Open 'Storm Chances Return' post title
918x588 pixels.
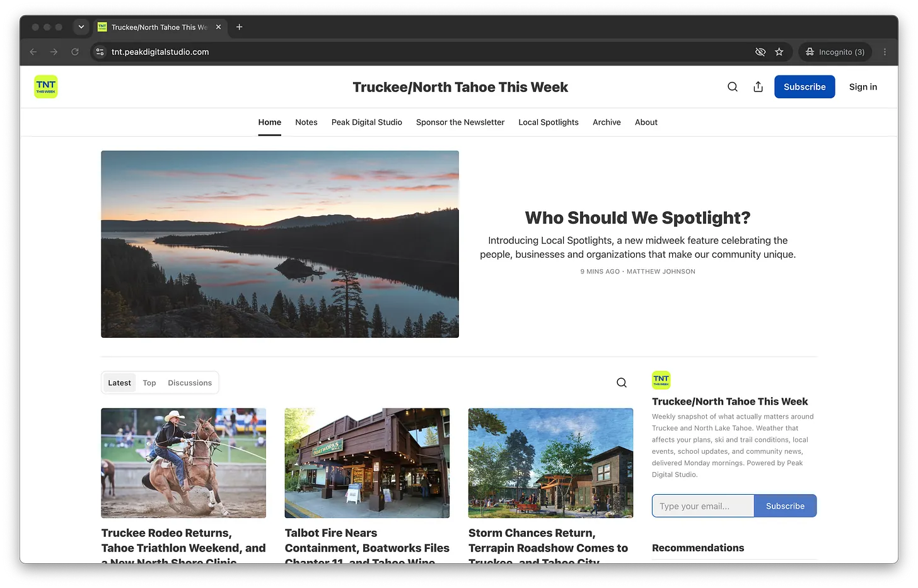point(549,546)
